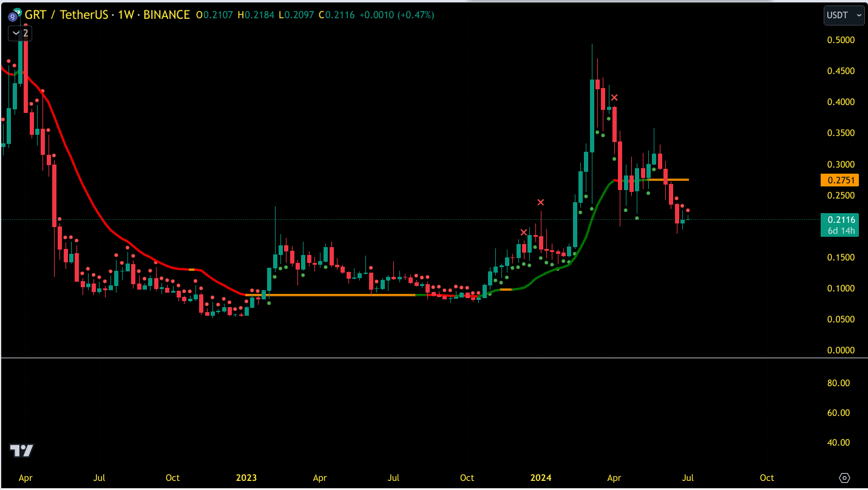Click the red X marker near 0.4000

coord(614,97)
